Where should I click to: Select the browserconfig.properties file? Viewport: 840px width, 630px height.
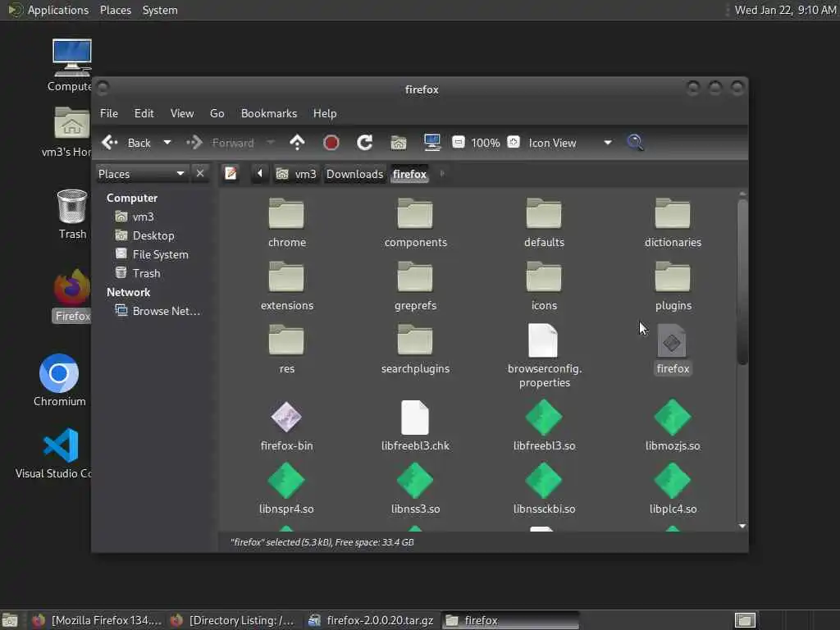(544, 356)
